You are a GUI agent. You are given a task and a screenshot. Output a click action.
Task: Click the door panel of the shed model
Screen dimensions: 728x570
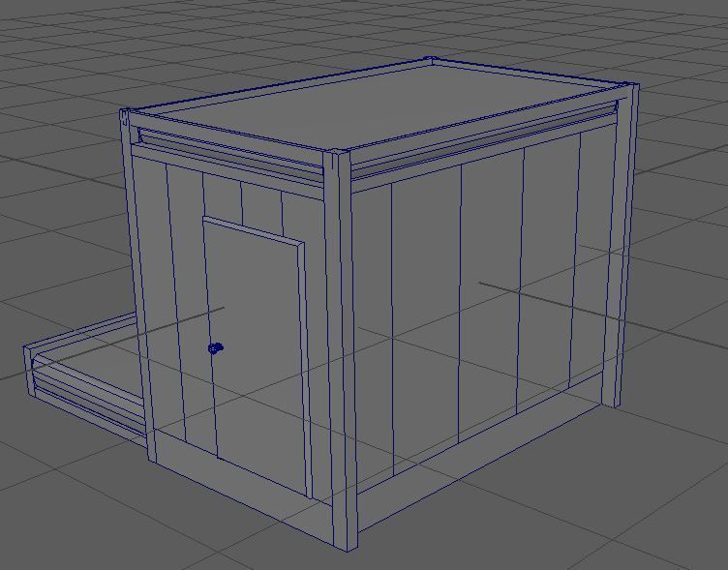pyautogui.click(x=258, y=357)
